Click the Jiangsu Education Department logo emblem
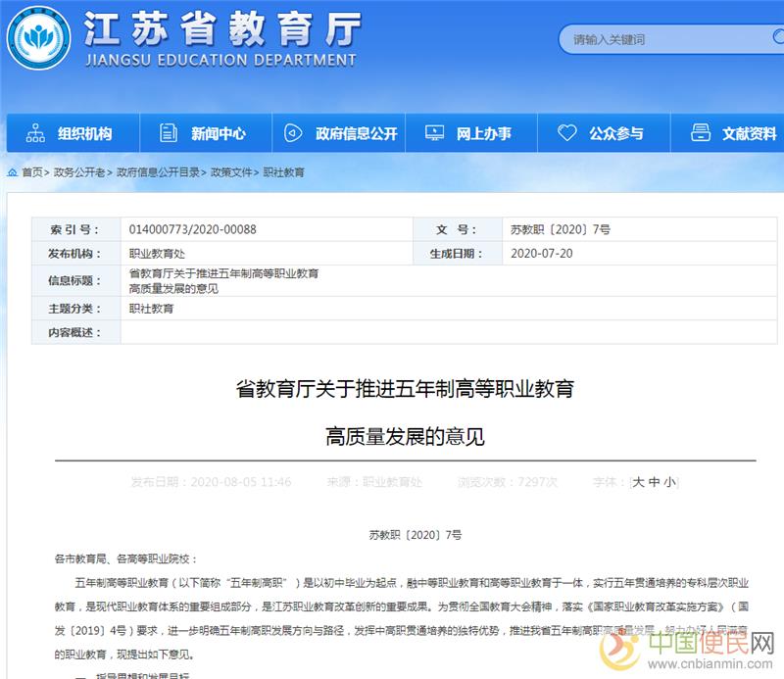Image resolution: width=784 pixels, height=679 pixels. tap(38, 38)
